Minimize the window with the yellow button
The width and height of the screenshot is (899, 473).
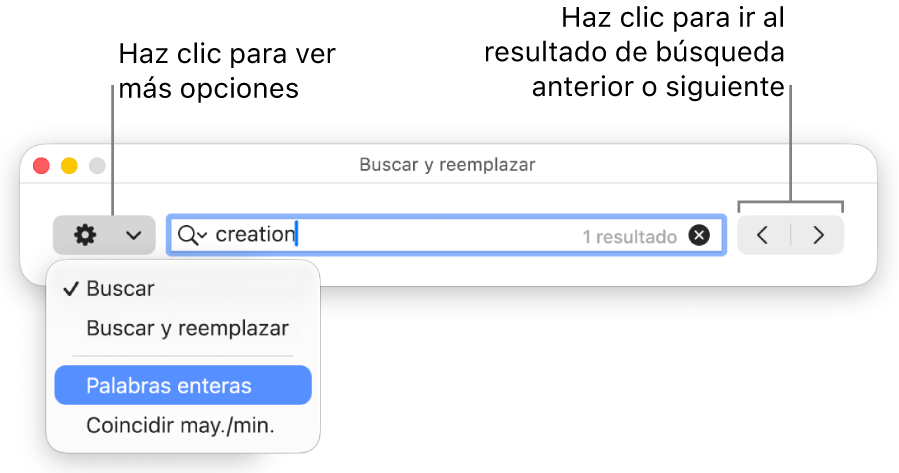69,166
